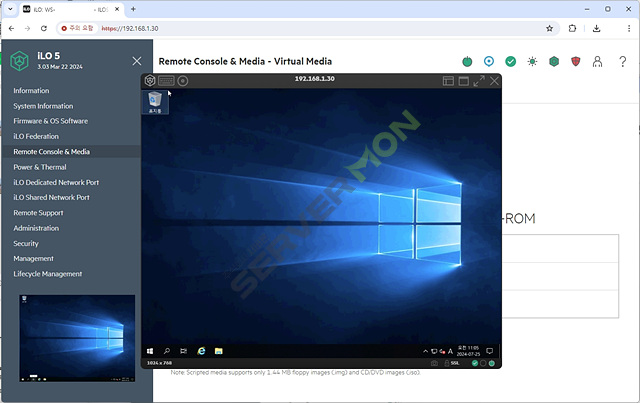Image resolution: width=640 pixels, height=403 pixels.
Task: Open the help question mark icon
Action: pyautogui.click(x=622, y=61)
